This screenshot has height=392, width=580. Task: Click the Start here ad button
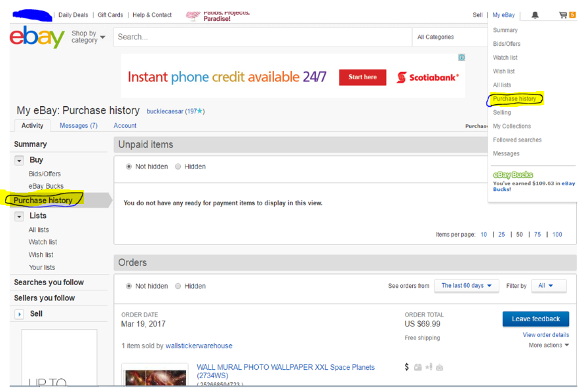point(362,77)
